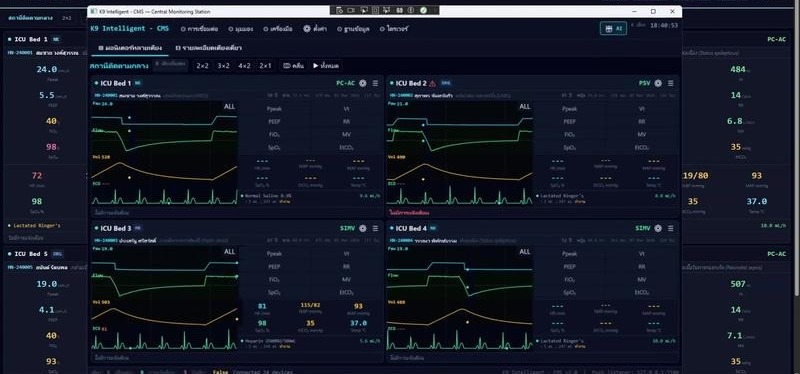Click the 37.0 temperature value on Bed 3
Image resolution: width=800 pixels, height=374 pixels.
pyautogui.click(x=358, y=323)
